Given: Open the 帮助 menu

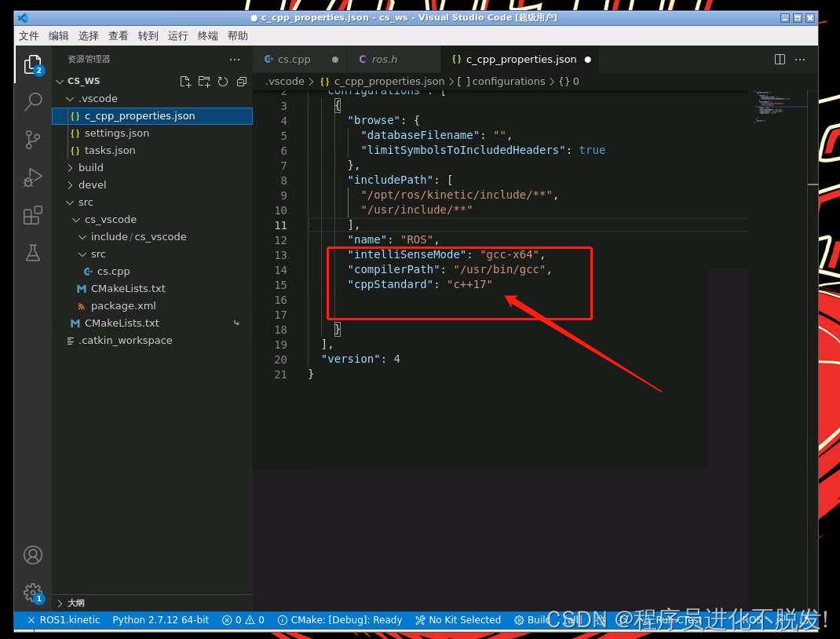Looking at the screenshot, I should [238, 36].
